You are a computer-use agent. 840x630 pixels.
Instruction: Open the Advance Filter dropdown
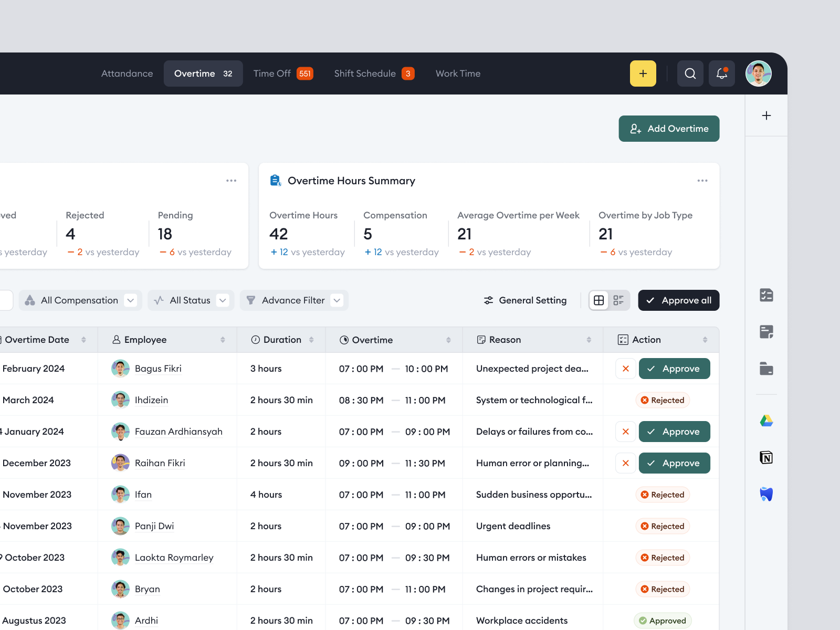coord(293,300)
